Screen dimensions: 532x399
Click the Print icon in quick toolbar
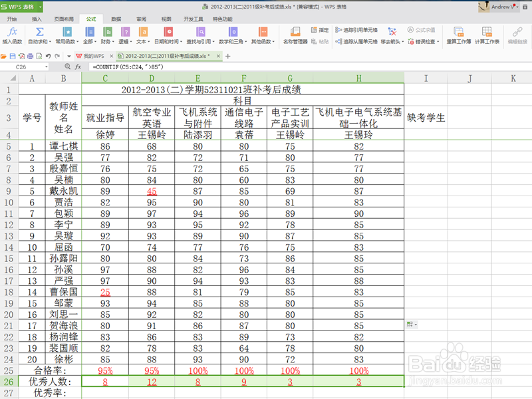pos(30,56)
